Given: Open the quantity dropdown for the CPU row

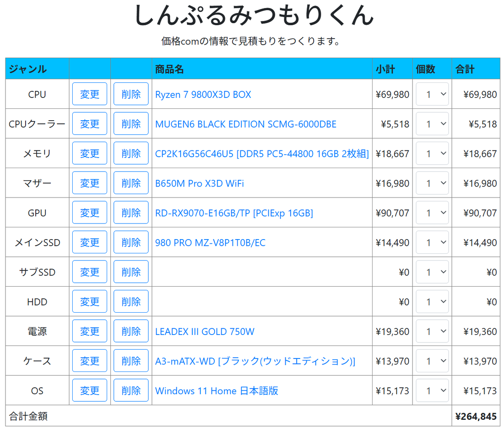Looking at the screenshot, I should [432, 94].
